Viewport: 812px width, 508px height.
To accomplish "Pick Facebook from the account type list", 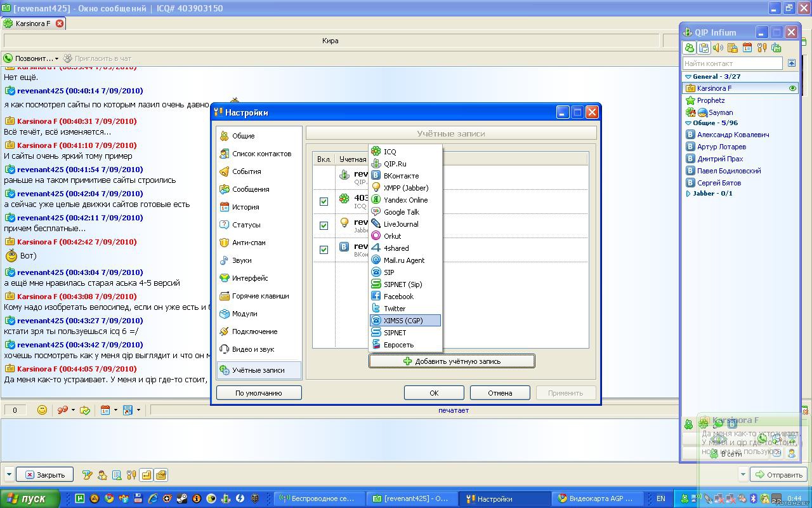I will [405, 297].
